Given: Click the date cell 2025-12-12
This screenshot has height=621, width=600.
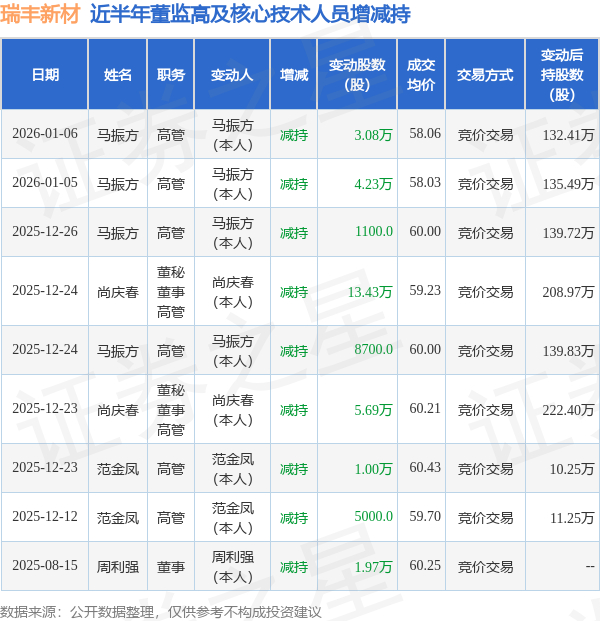Looking at the screenshot, I should click(x=45, y=517).
